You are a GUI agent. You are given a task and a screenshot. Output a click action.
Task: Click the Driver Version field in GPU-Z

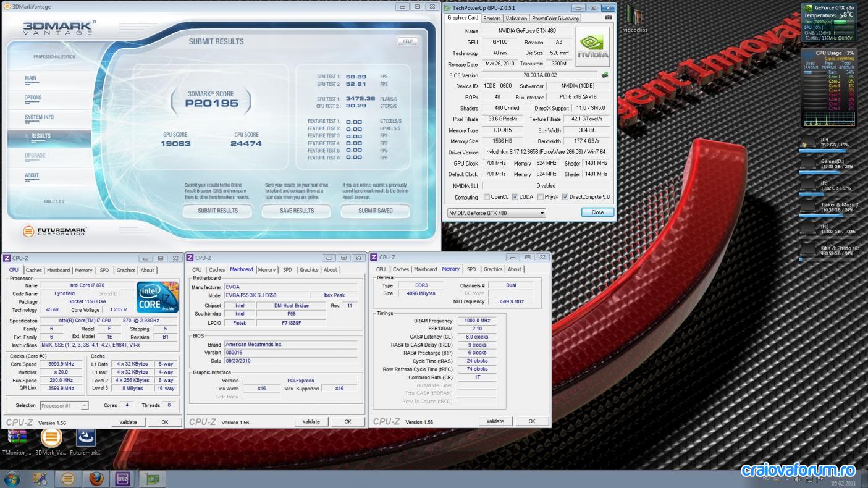pyautogui.click(x=546, y=152)
